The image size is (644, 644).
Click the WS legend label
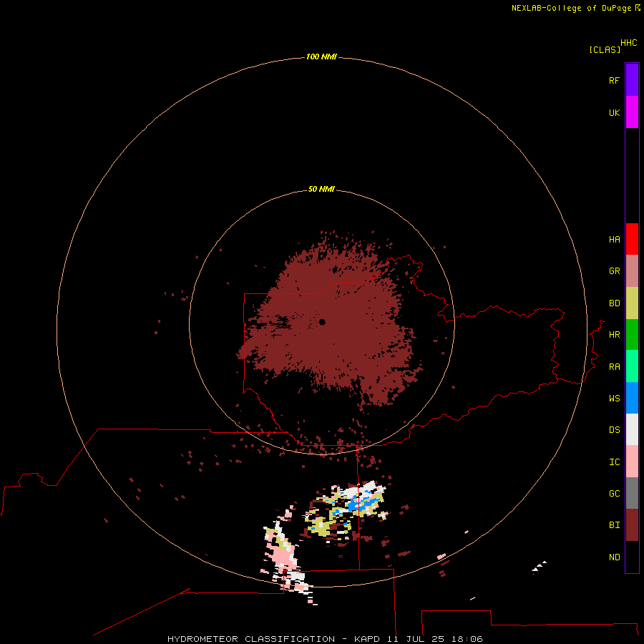614,398
